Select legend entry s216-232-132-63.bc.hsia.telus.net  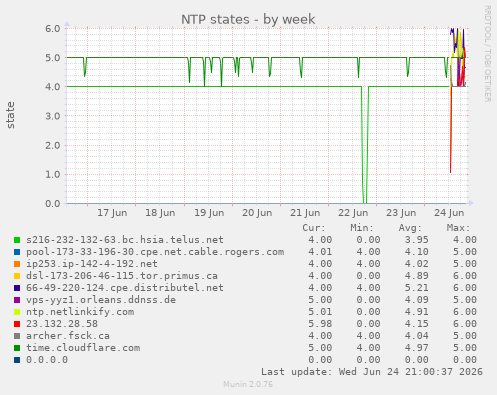(x=125, y=240)
